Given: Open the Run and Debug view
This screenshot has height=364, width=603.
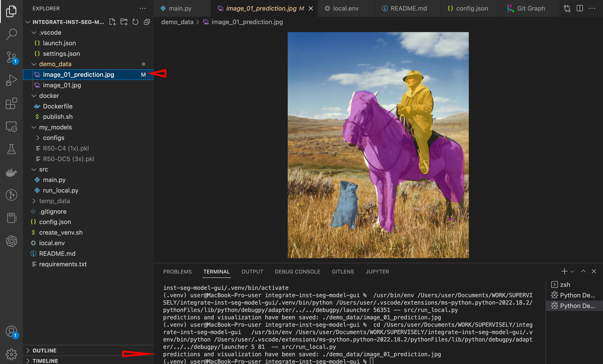Looking at the screenshot, I should click(11, 80).
